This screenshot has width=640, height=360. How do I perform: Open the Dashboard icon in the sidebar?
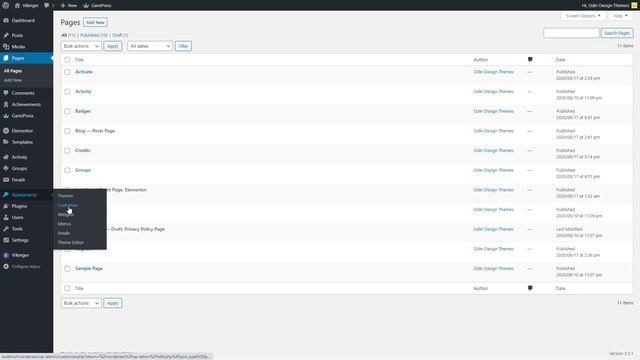[x=6, y=20]
